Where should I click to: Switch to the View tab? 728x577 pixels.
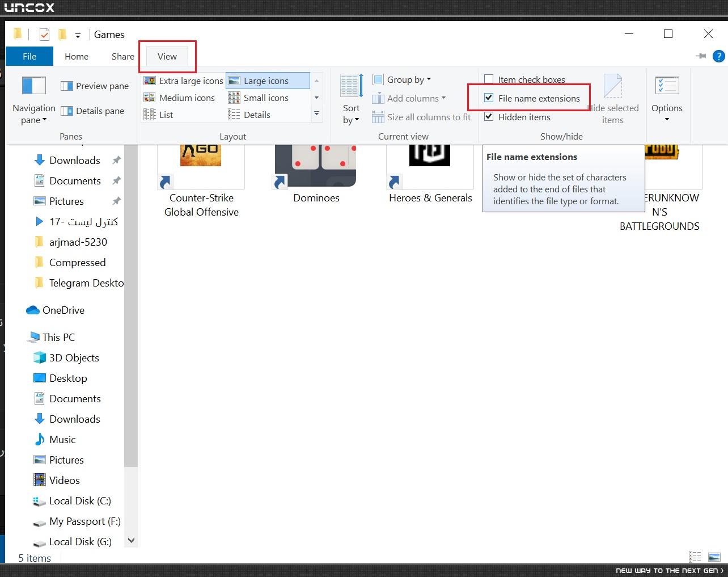coord(167,56)
